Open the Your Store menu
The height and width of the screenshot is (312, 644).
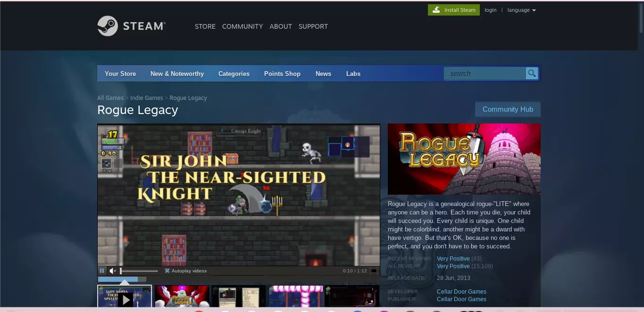click(x=120, y=74)
